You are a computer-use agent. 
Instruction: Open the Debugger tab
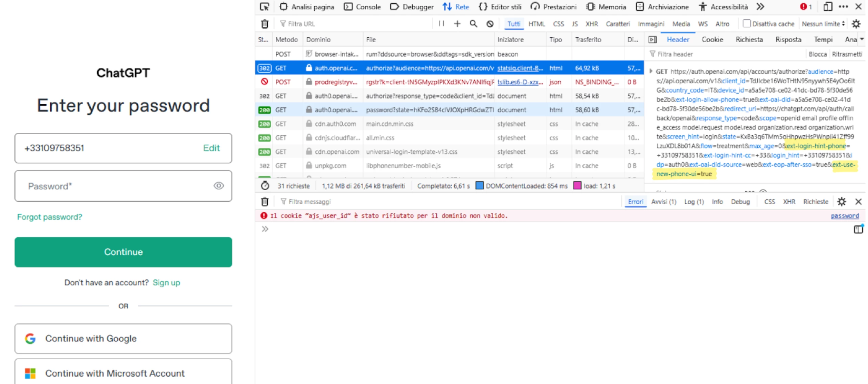click(x=412, y=7)
